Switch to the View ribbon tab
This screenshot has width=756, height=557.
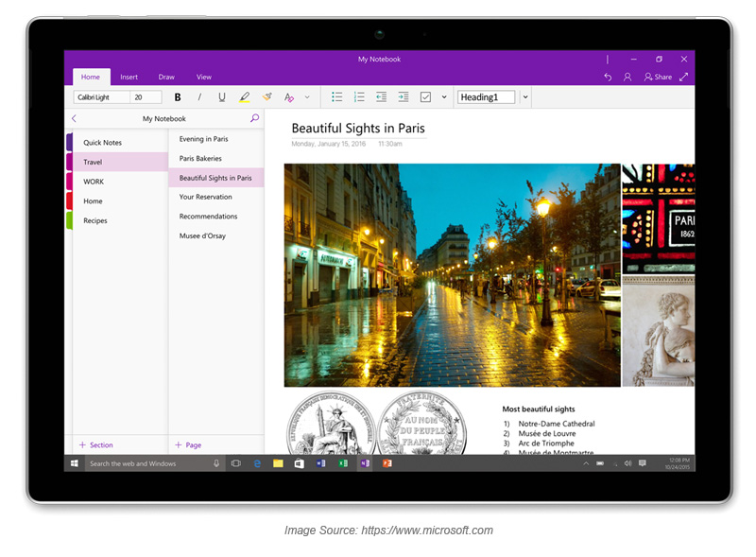[x=204, y=77]
